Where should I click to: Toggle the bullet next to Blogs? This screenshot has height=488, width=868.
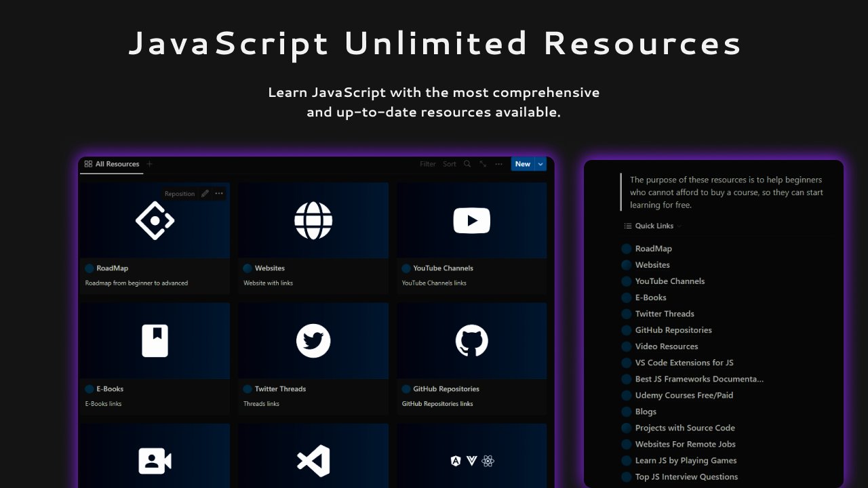(x=627, y=411)
